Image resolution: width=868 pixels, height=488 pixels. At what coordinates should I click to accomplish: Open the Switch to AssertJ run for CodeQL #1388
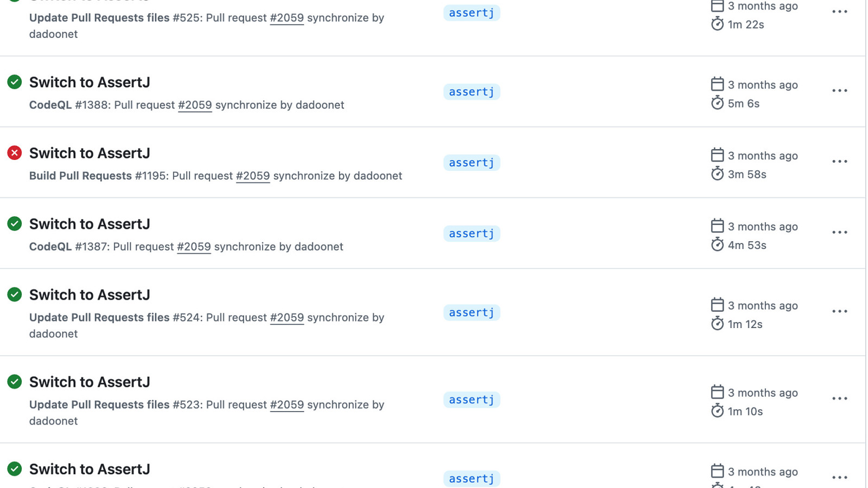90,82
